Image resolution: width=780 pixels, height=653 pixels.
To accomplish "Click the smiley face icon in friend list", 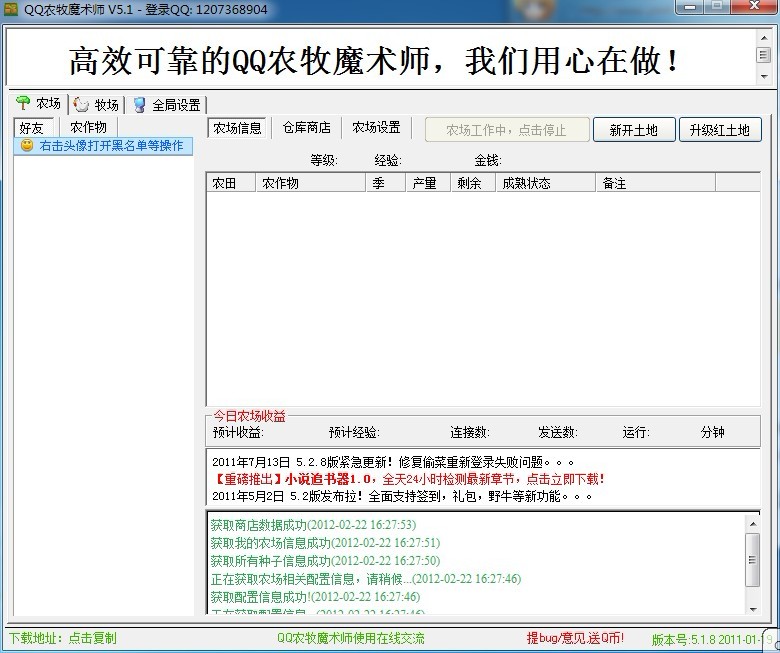I will click(x=27, y=146).
